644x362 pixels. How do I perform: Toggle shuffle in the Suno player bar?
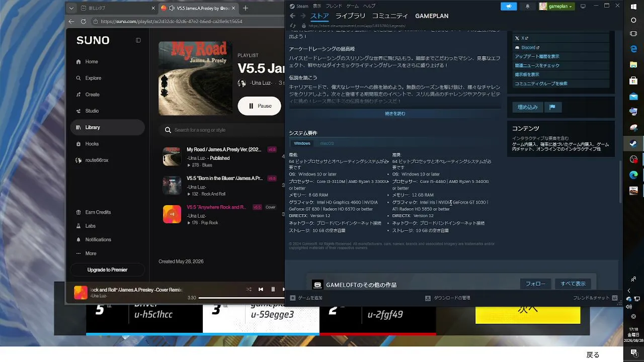point(249,290)
